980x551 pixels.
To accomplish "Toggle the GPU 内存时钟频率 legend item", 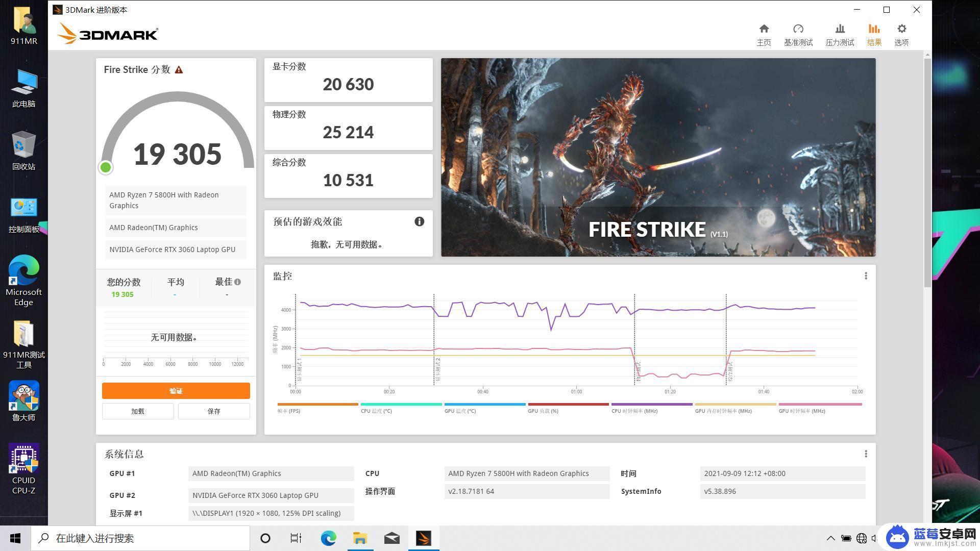I will pyautogui.click(x=736, y=408).
